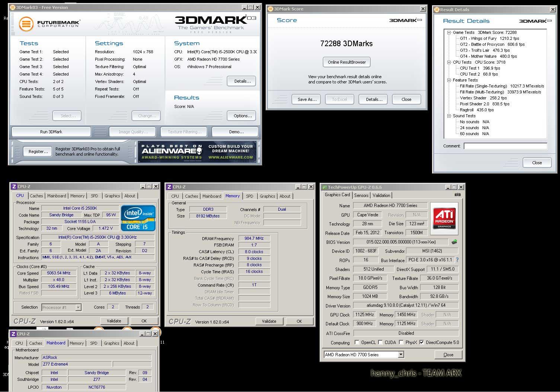Viewport: 560px width, 392px height.
Task: Click the Futuremark Corporation logo
Action: tap(49, 24)
